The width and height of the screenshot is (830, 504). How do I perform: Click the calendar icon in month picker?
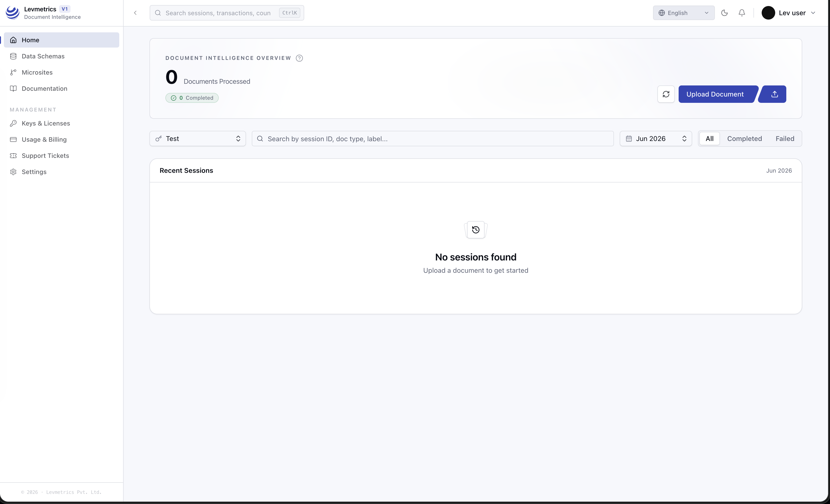pos(629,139)
